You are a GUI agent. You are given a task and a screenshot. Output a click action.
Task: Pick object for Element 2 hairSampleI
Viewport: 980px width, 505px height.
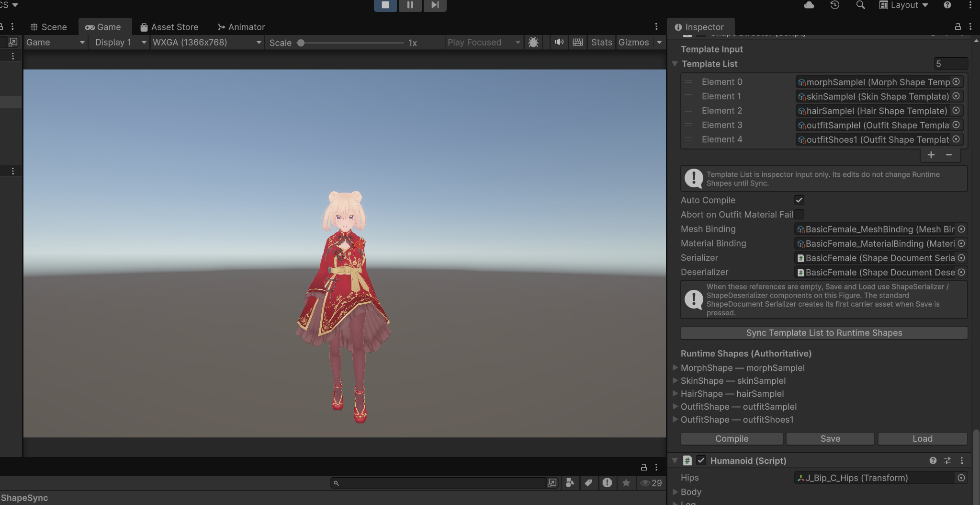[956, 111]
